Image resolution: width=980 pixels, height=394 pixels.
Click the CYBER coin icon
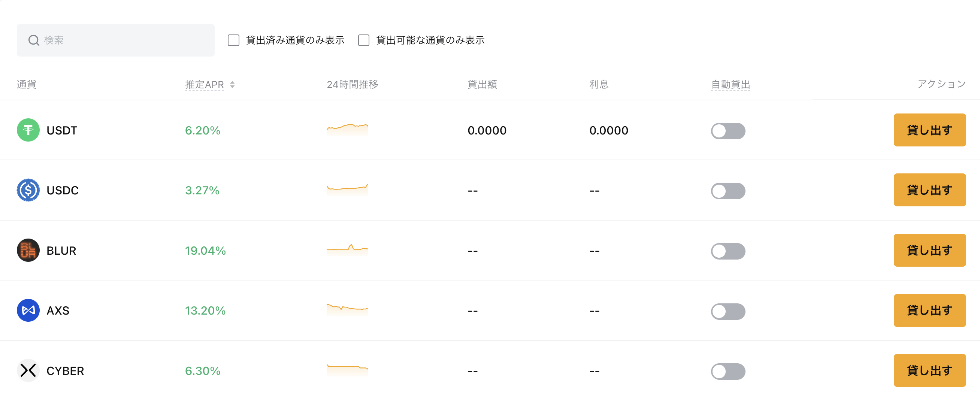(x=28, y=371)
